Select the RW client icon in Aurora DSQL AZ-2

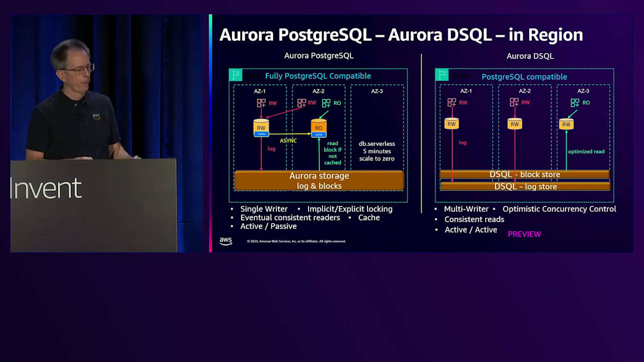(515, 102)
